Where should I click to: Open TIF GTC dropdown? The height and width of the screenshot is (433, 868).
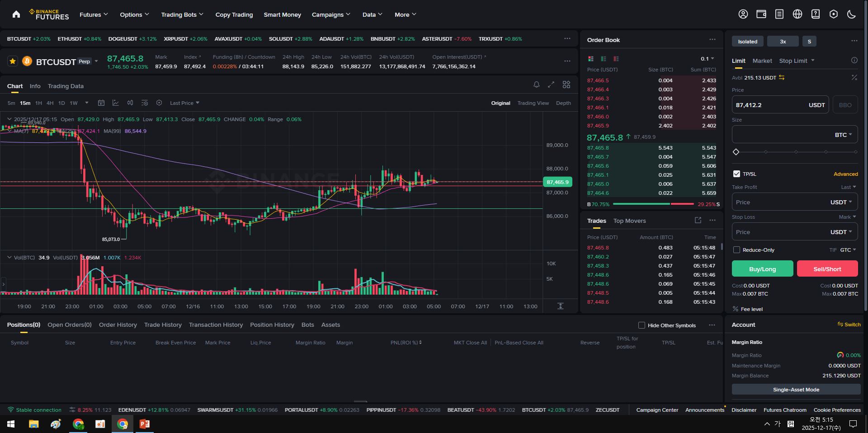(848, 250)
